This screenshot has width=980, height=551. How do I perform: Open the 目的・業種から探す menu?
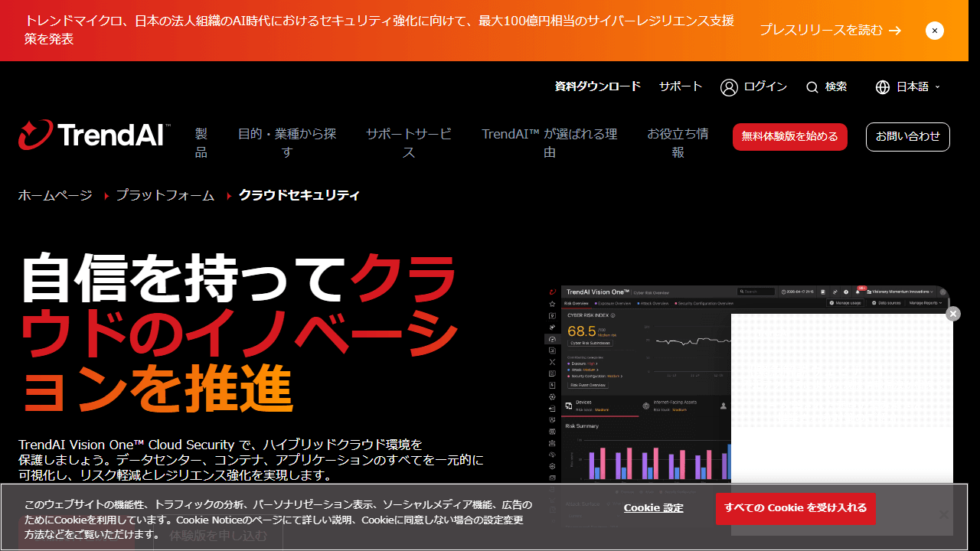coord(287,143)
